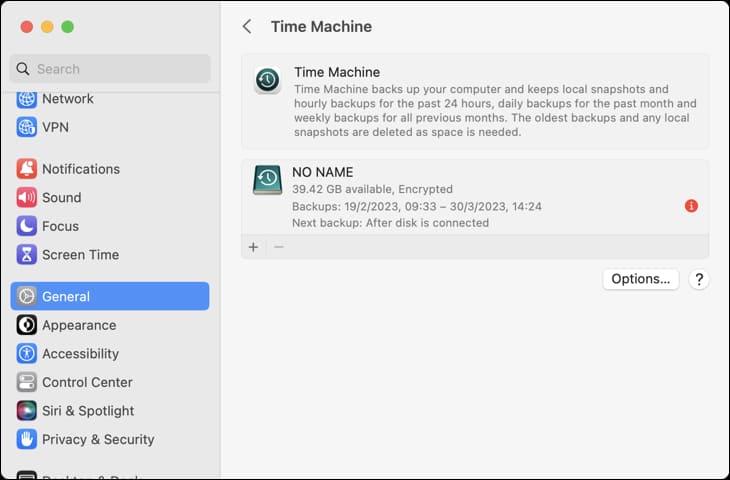Click the NO NAME backup disk icon
Viewport: 730px width, 480px height.
[267, 180]
